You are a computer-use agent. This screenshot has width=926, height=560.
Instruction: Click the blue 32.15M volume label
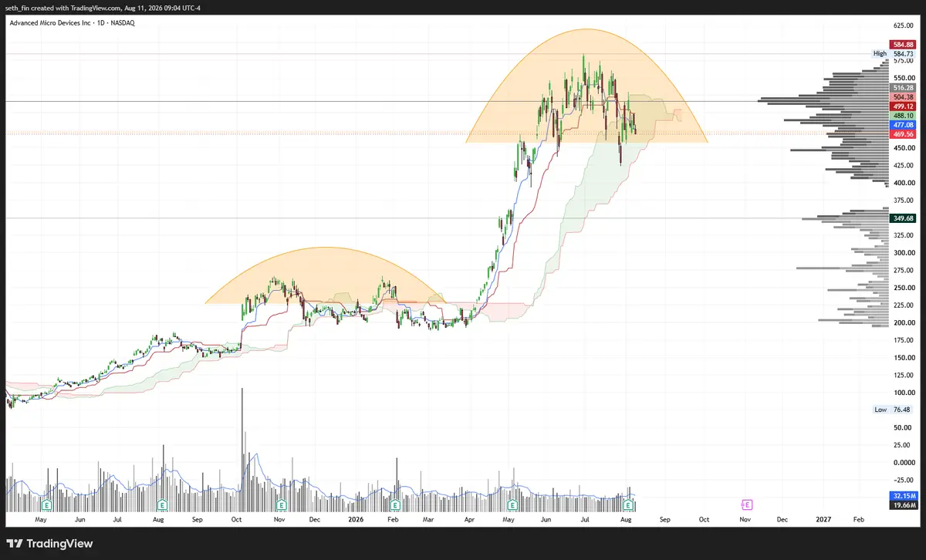pyautogui.click(x=903, y=495)
